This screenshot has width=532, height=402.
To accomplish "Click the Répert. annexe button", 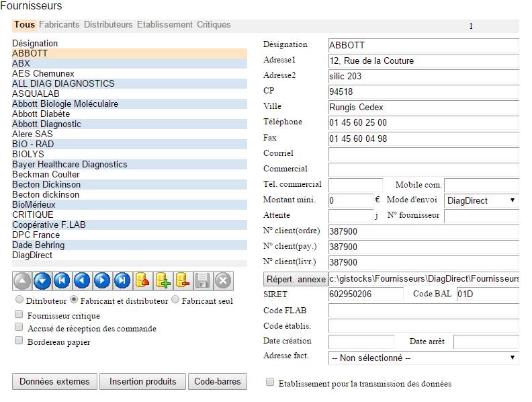I will tap(296, 279).
